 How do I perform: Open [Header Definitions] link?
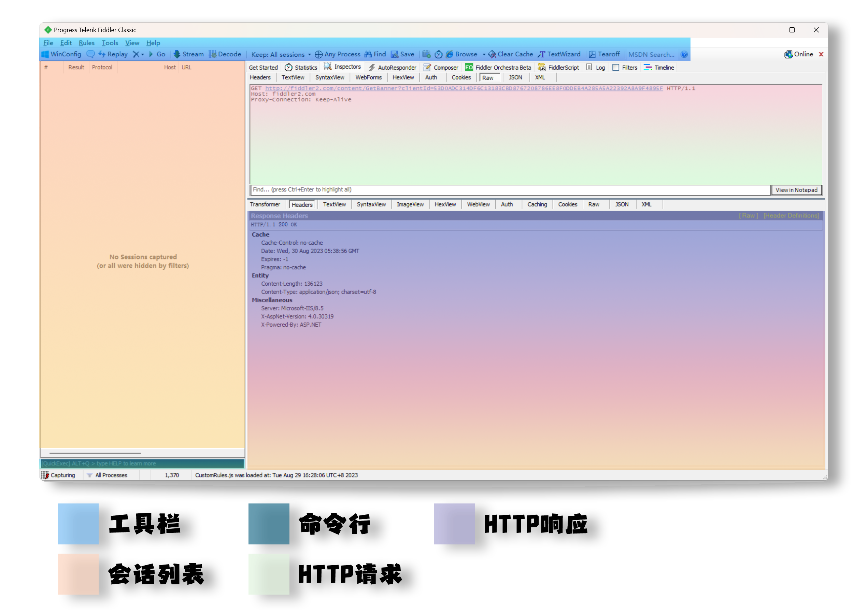point(791,215)
